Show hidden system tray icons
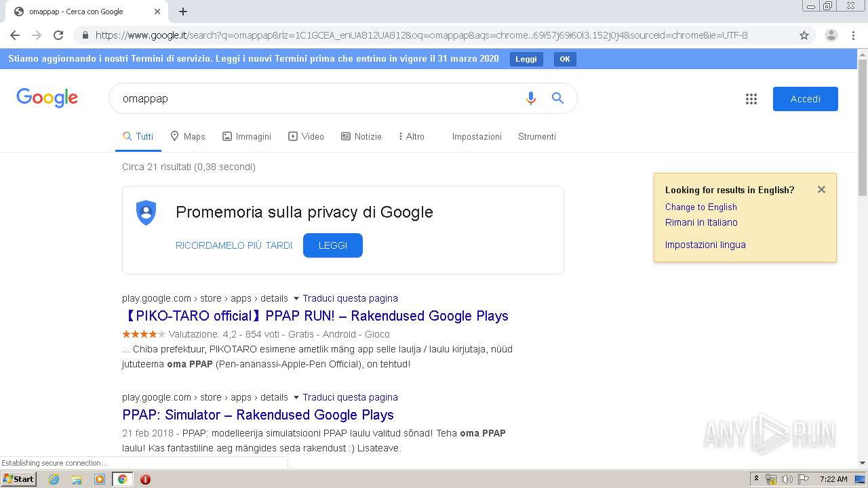 (756, 479)
